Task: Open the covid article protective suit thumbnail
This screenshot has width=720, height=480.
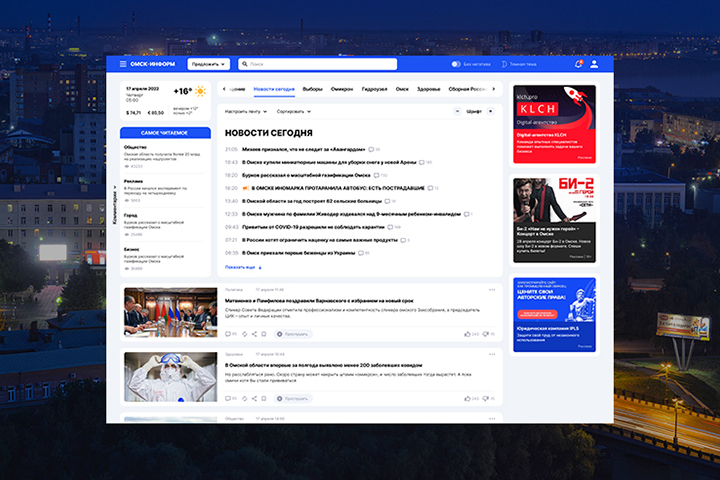Action: click(x=170, y=377)
